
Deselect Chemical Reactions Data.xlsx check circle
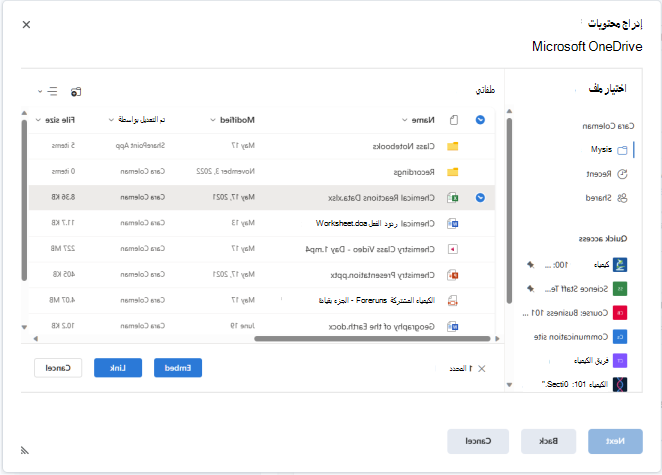pos(480,198)
